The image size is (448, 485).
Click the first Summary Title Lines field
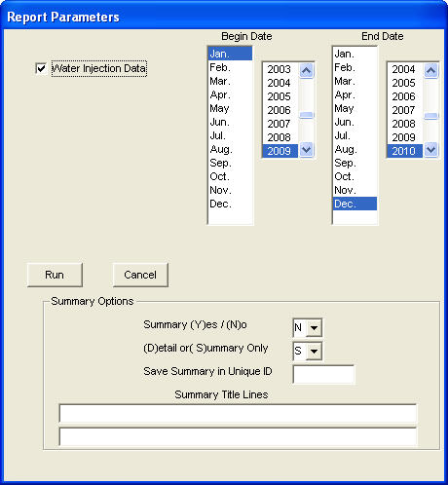coord(238,413)
